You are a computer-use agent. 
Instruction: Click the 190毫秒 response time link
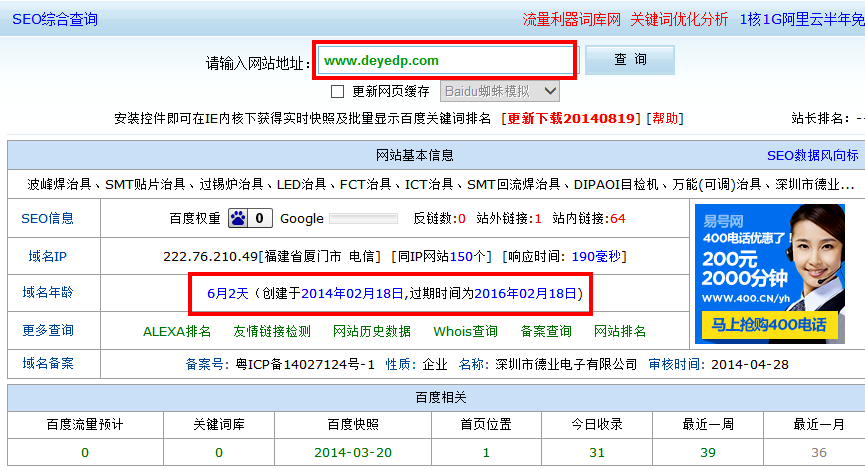(x=596, y=256)
